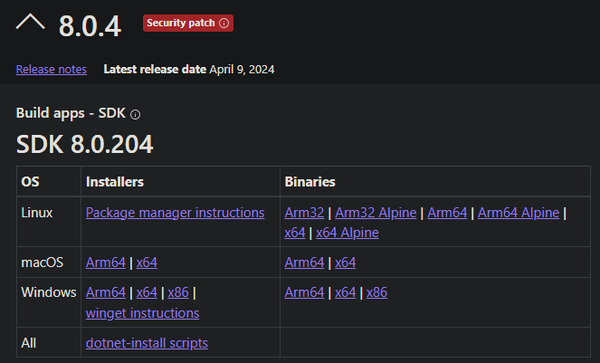Download Windows x64 installer
Viewport: 600px width, 363px height.
click(x=147, y=293)
